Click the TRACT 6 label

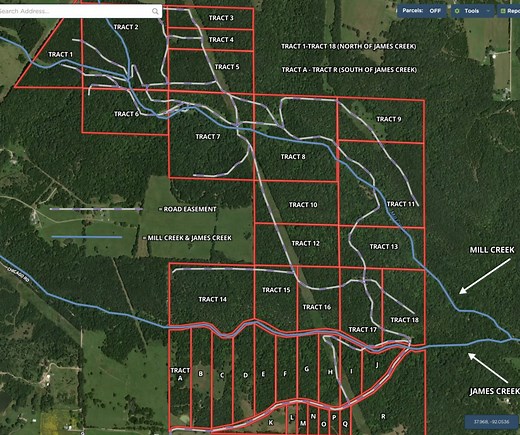point(126,114)
